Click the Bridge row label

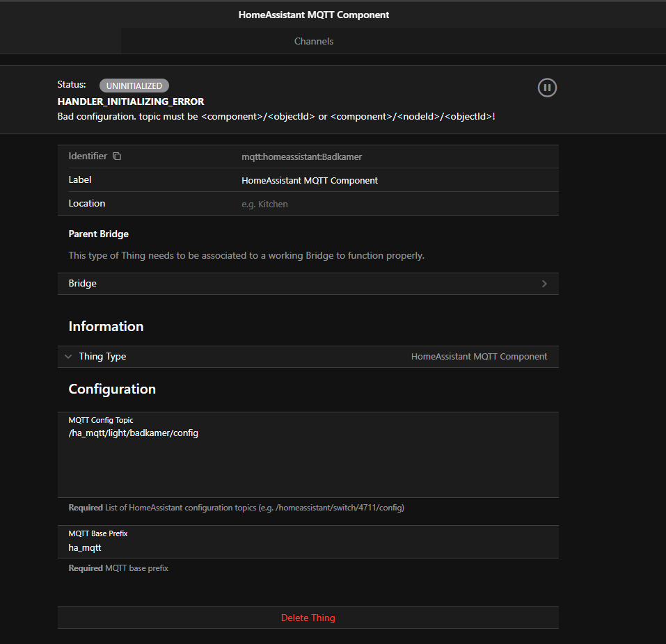click(x=83, y=284)
